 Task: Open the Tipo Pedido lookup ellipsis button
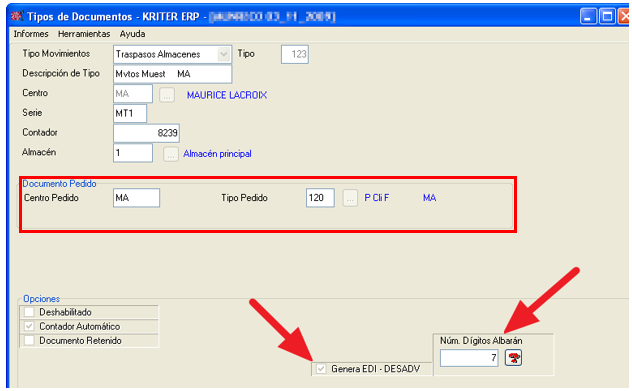[x=350, y=198]
